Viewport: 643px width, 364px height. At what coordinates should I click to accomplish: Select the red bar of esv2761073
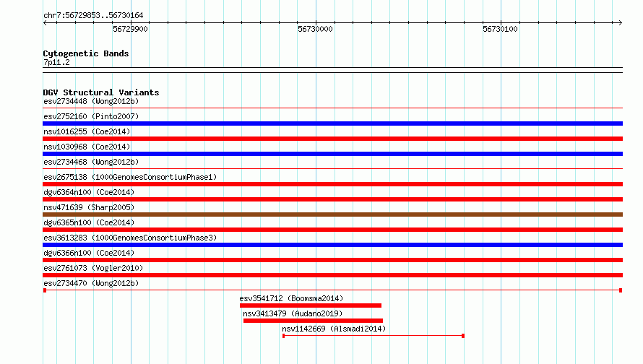(332, 275)
